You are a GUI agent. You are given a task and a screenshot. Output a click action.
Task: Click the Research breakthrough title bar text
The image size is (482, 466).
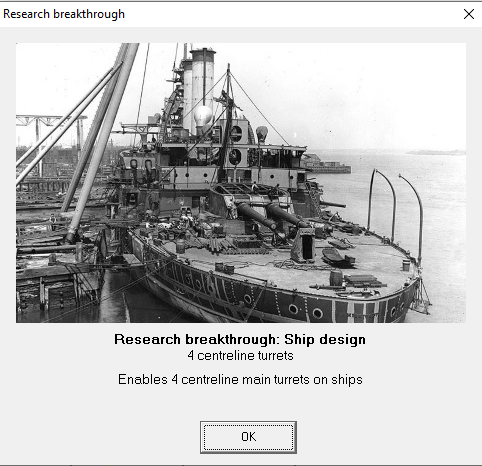(x=64, y=14)
